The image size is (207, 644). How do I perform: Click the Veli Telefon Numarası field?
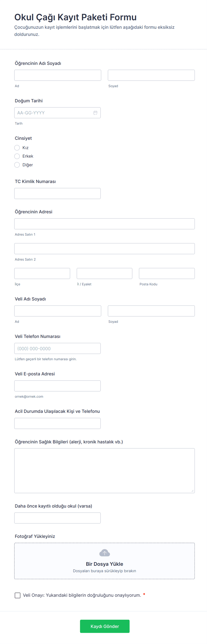point(57,348)
